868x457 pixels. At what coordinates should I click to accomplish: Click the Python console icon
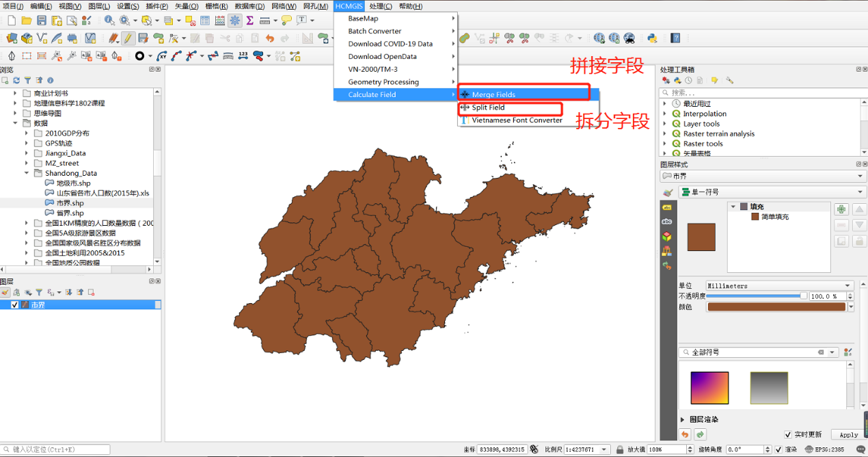pos(652,38)
